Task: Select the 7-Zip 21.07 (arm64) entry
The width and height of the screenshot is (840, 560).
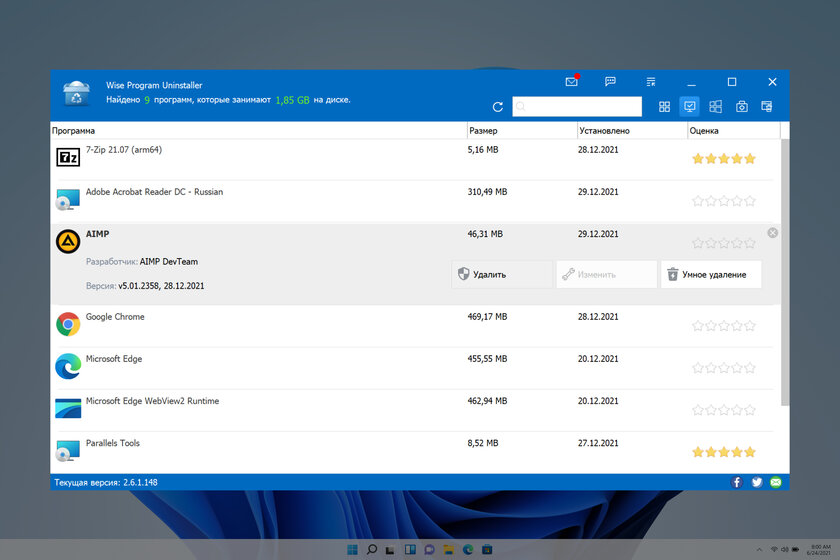Action: click(x=416, y=159)
